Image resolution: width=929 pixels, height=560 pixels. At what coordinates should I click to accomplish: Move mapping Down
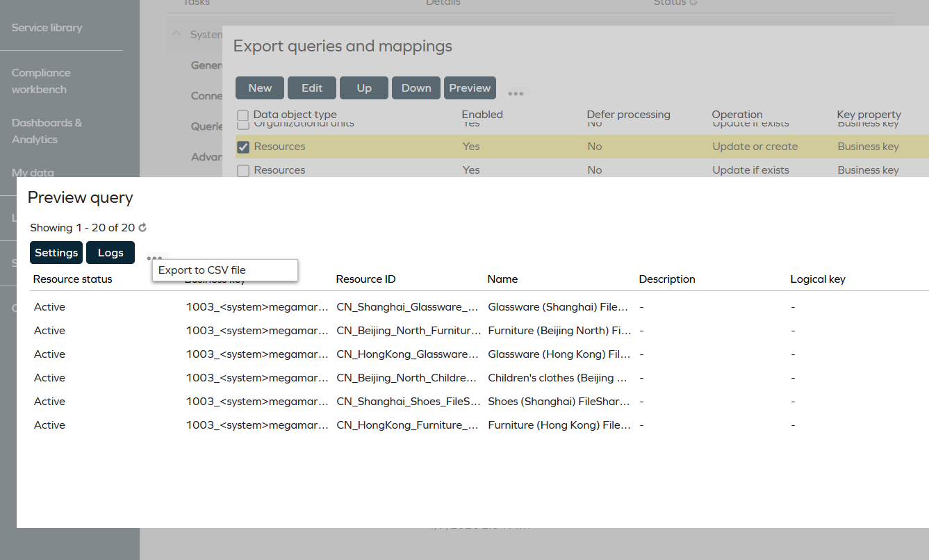pyautogui.click(x=416, y=88)
